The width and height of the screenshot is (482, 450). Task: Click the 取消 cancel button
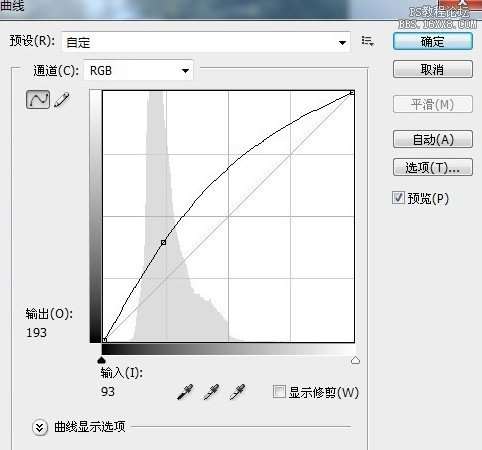[x=433, y=69]
